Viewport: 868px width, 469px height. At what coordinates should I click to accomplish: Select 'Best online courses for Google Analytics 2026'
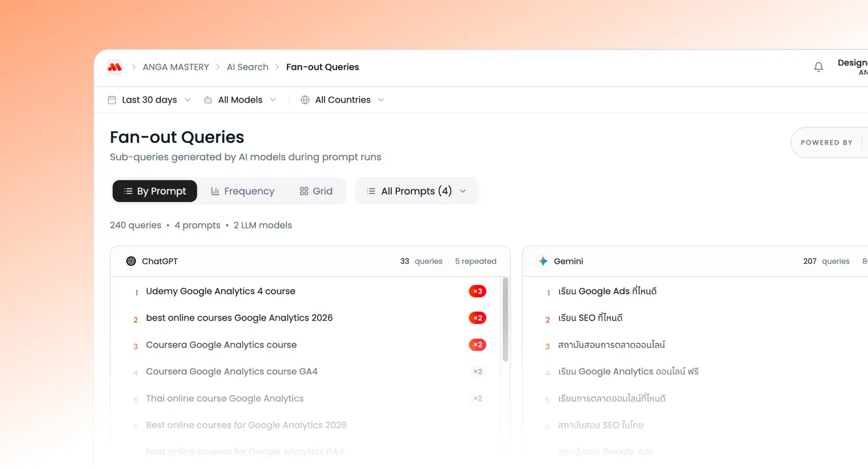tap(246, 425)
